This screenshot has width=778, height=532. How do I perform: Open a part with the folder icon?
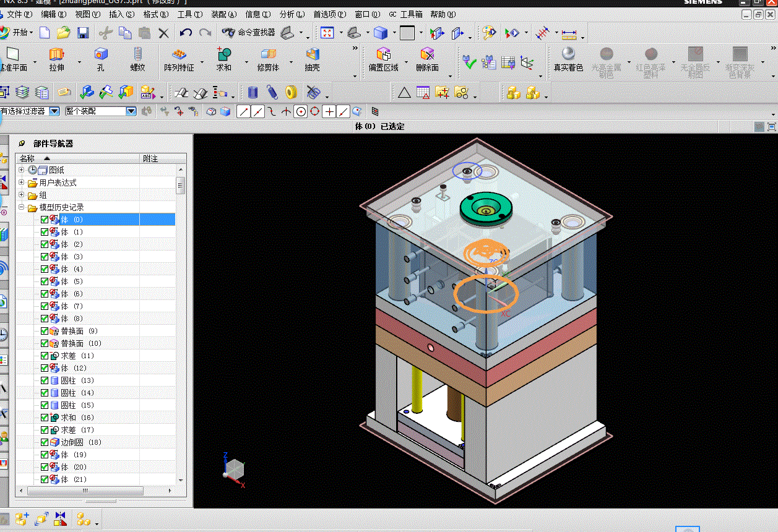63,33
